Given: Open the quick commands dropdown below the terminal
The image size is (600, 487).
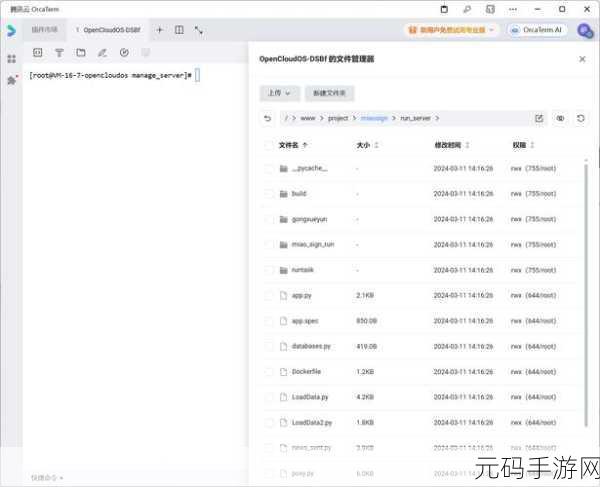Looking at the screenshot, I should (47, 477).
